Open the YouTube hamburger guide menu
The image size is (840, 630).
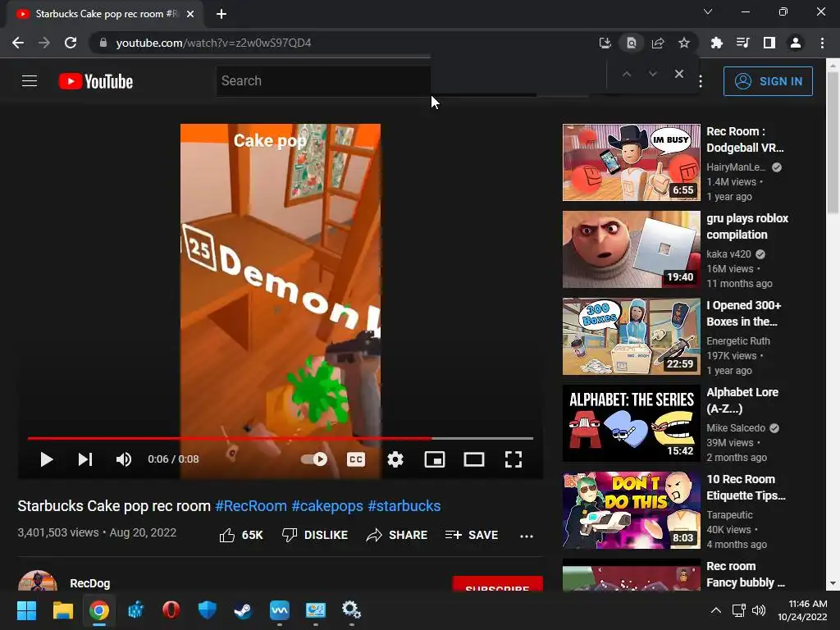(30, 81)
